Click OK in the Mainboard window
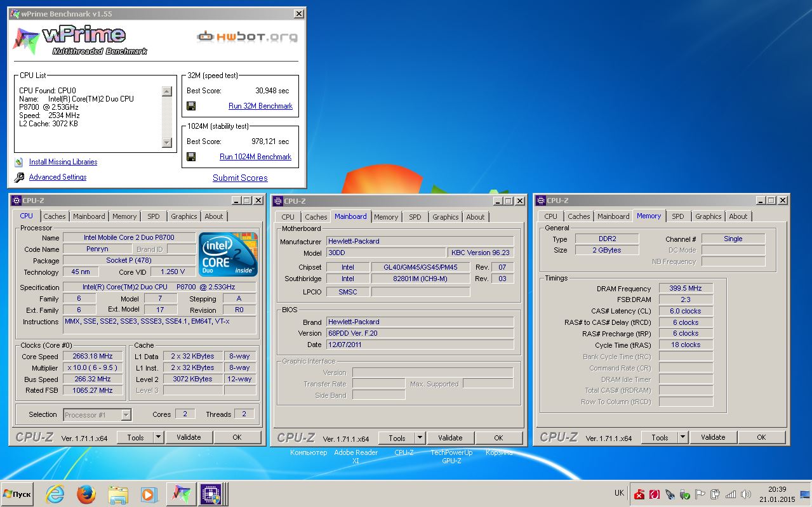The height and width of the screenshot is (507, 812). (x=498, y=438)
